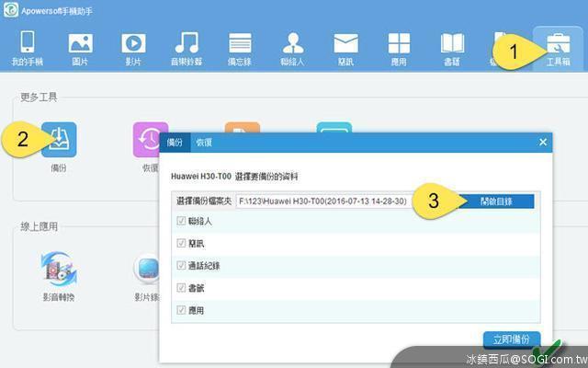
Task: Open the 備忘錄 notes section
Action: [240, 46]
